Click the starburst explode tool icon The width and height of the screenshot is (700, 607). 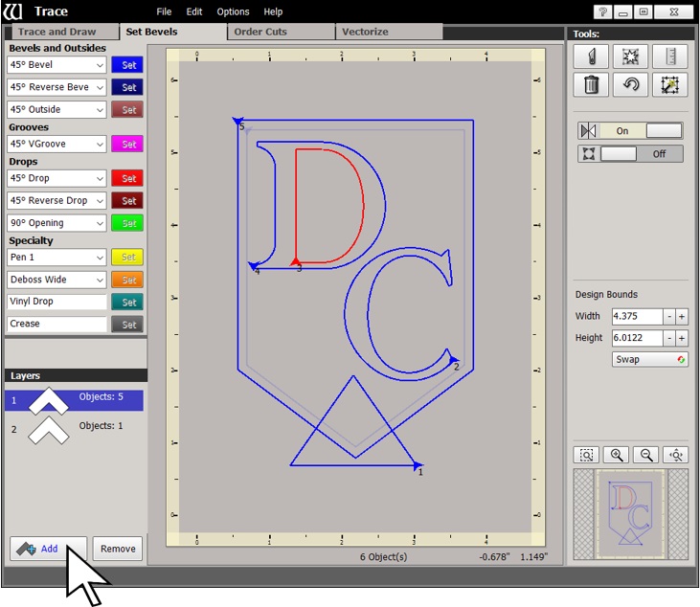[x=630, y=56]
